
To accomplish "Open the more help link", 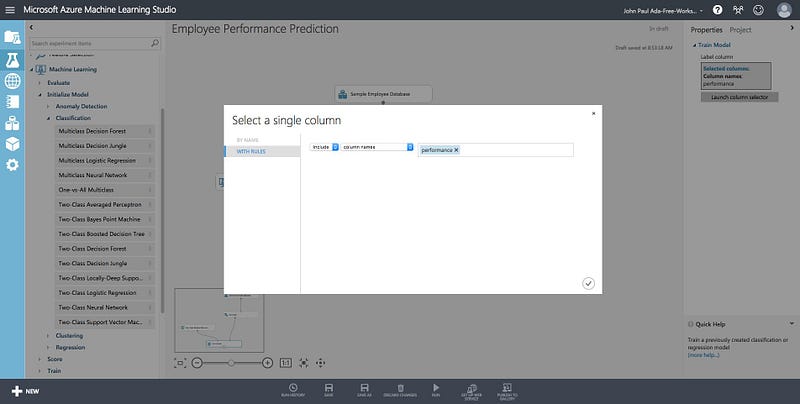I will tap(704, 355).
